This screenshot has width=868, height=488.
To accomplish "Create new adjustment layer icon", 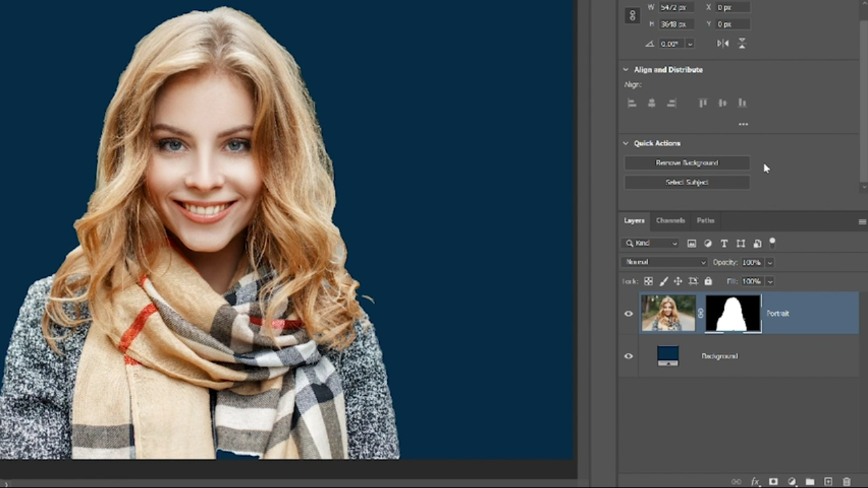I will (791, 482).
